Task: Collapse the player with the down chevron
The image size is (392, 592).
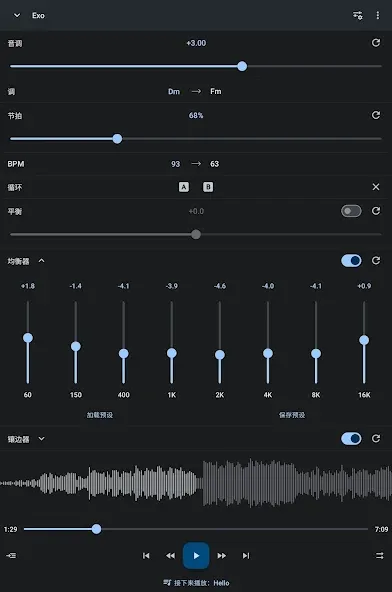Action: [x=17, y=15]
